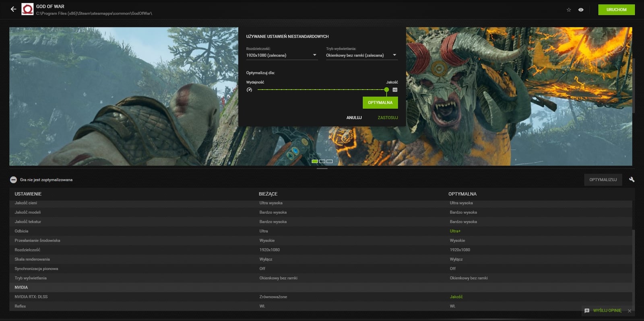Toggle game visibility with the eye icon
Image resolution: width=644 pixels, height=321 pixels.
point(581,10)
